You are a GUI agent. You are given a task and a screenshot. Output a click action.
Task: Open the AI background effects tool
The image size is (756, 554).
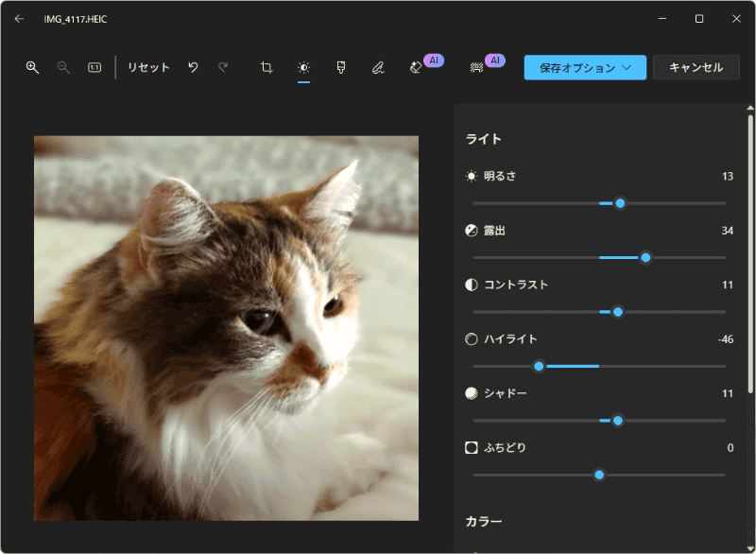pyautogui.click(x=479, y=67)
